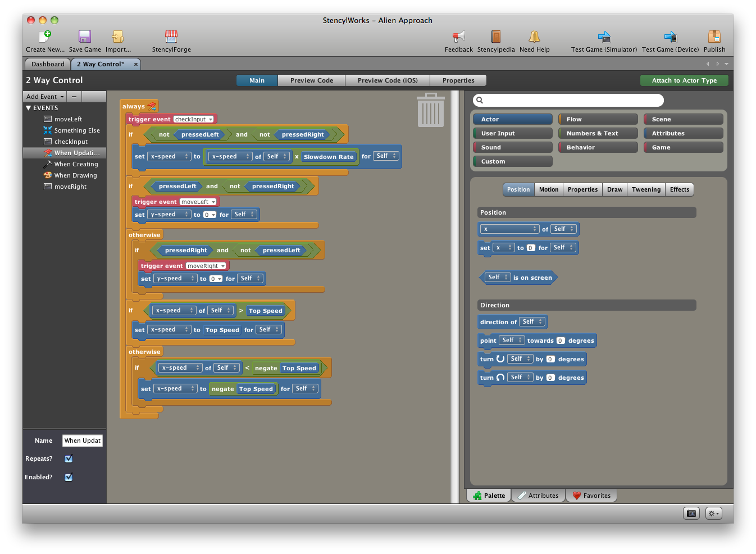Select the Sound palette category
The image size is (756, 554).
point(512,147)
